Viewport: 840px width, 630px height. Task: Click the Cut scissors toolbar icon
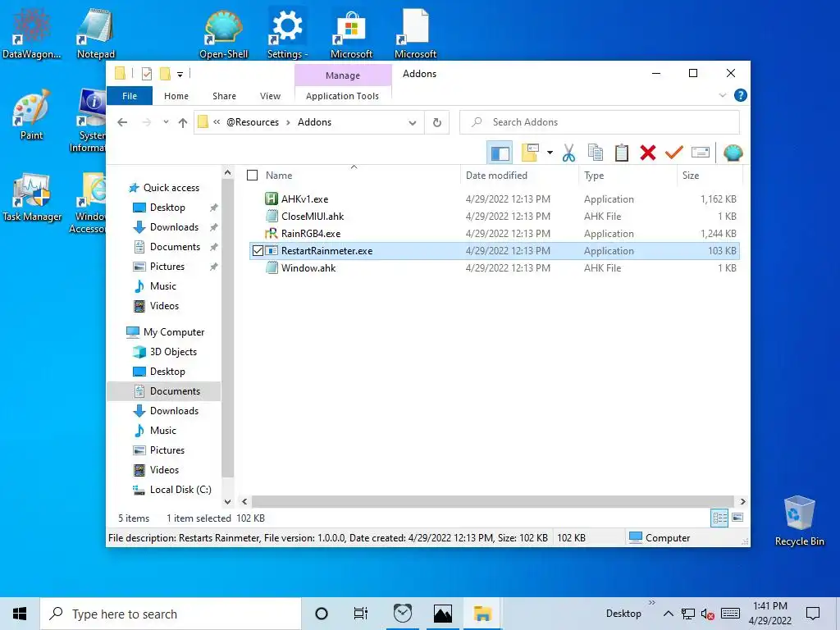pos(568,153)
